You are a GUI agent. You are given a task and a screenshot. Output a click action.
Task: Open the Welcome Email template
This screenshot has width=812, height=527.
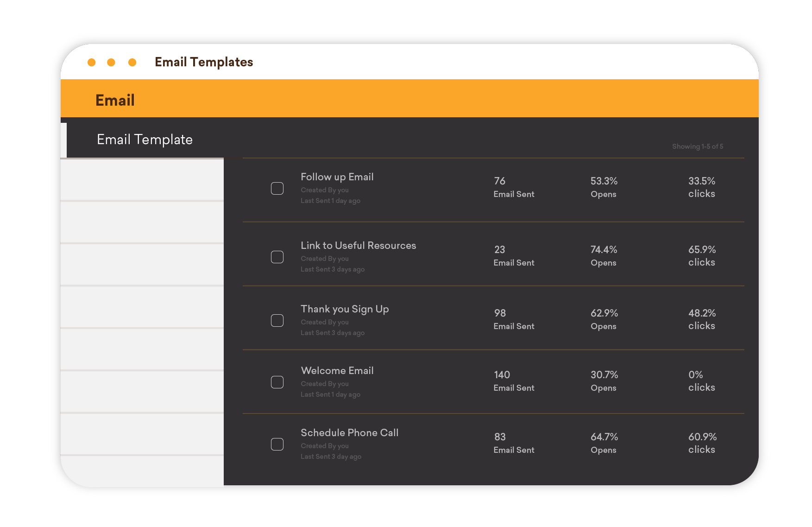(337, 371)
